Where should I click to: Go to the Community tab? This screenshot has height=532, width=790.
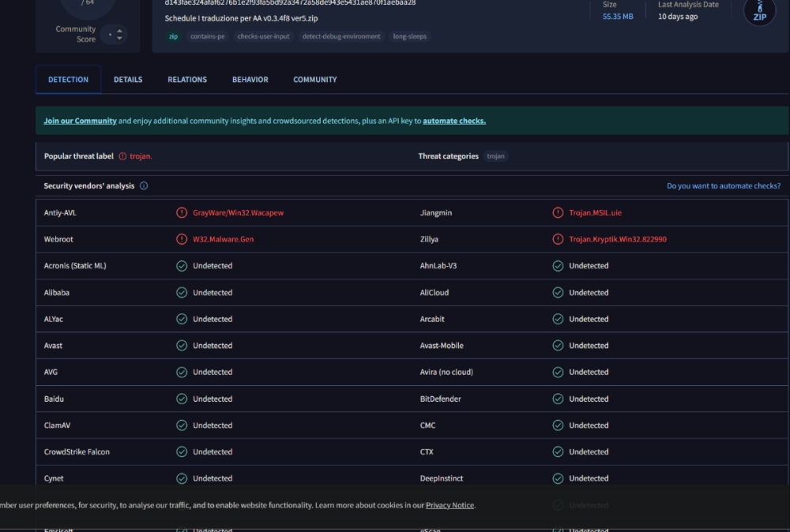(314, 80)
